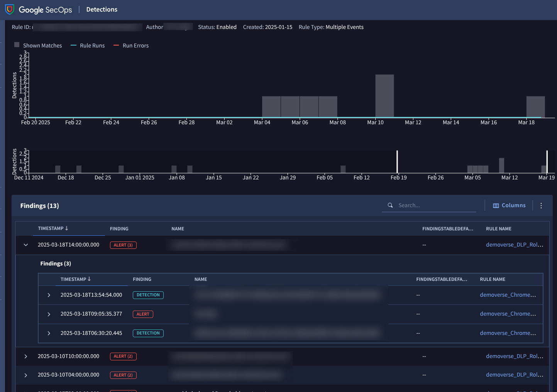Expand the 2025-03-18T06:30:20.445 detection row

[49, 333]
